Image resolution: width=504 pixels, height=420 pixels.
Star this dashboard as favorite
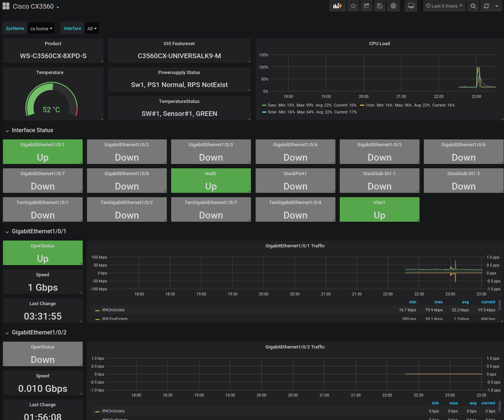(353, 6)
